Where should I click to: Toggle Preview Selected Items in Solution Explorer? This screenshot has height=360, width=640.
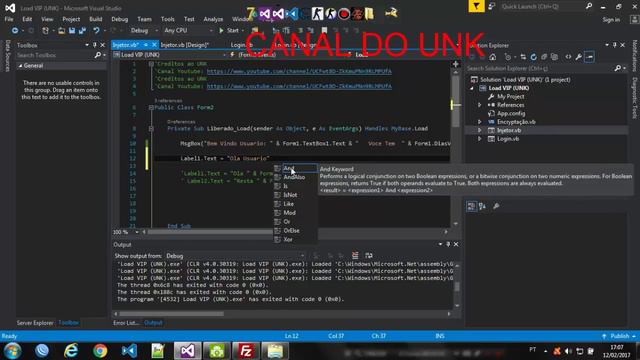[x=589, y=57]
